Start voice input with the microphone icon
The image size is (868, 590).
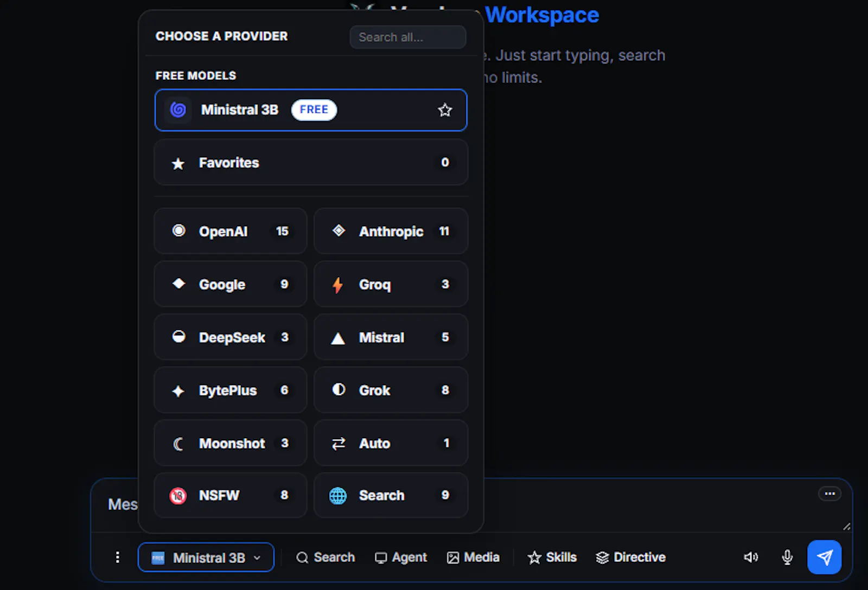pyautogui.click(x=787, y=557)
